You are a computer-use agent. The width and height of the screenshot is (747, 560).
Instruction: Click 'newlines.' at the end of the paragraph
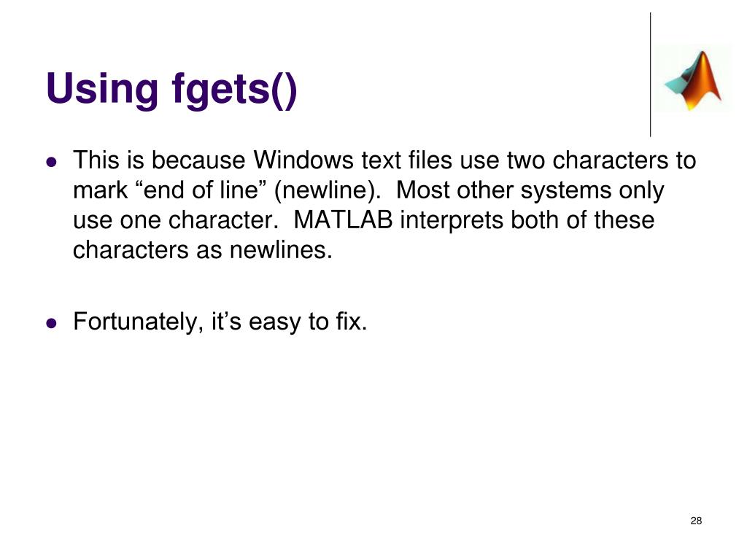pyautogui.click(x=281, y=250)
